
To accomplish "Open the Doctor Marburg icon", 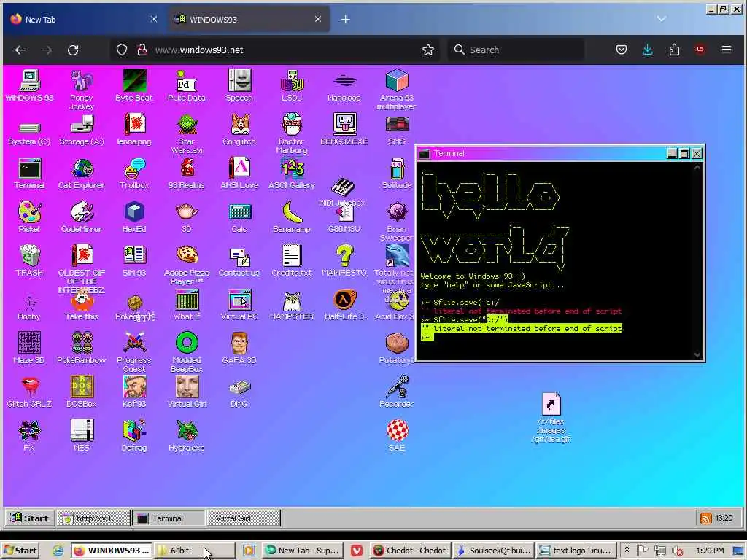I will [x=292, y=133].
